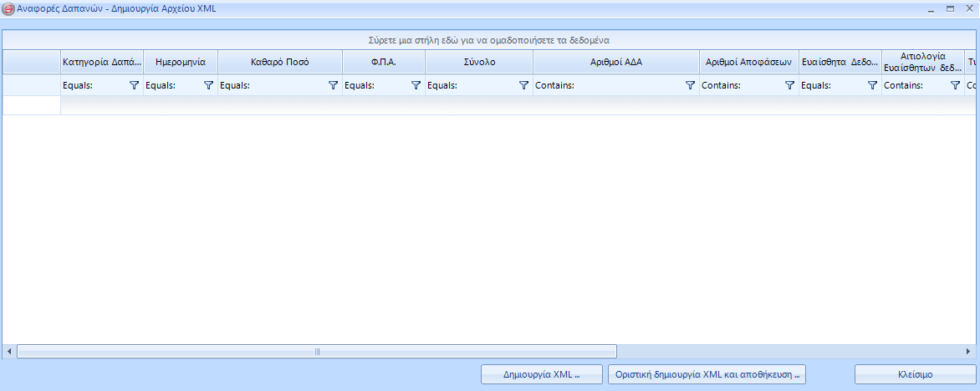Image resolution: width=980 pixels, height=391 pixels.
Task: Click filter icon in Αριθμοί Αποφάσεων column
Action: (x=789, y=85)
